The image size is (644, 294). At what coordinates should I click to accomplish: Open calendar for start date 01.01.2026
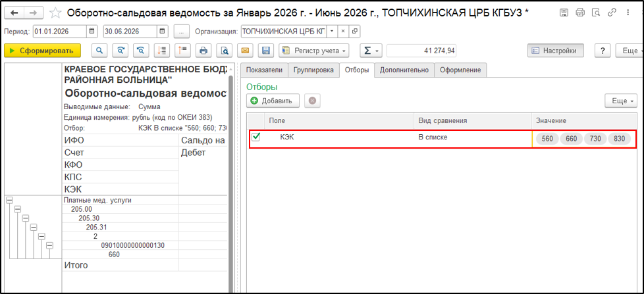[92, 31]
